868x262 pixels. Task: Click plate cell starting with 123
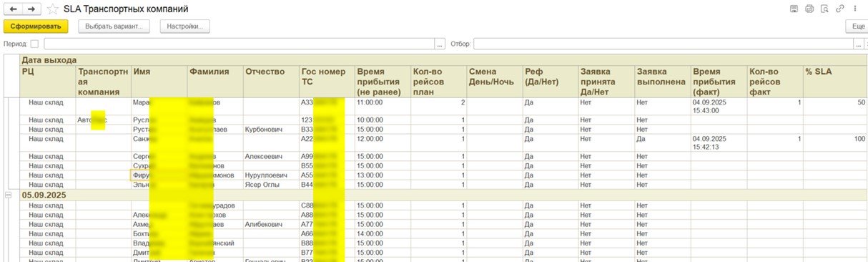327,120
